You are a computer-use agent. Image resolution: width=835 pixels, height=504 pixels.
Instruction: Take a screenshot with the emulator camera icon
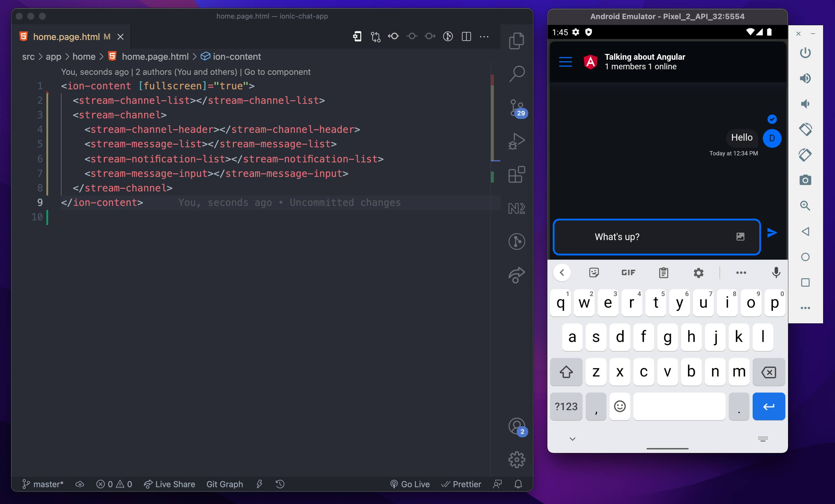806,180
